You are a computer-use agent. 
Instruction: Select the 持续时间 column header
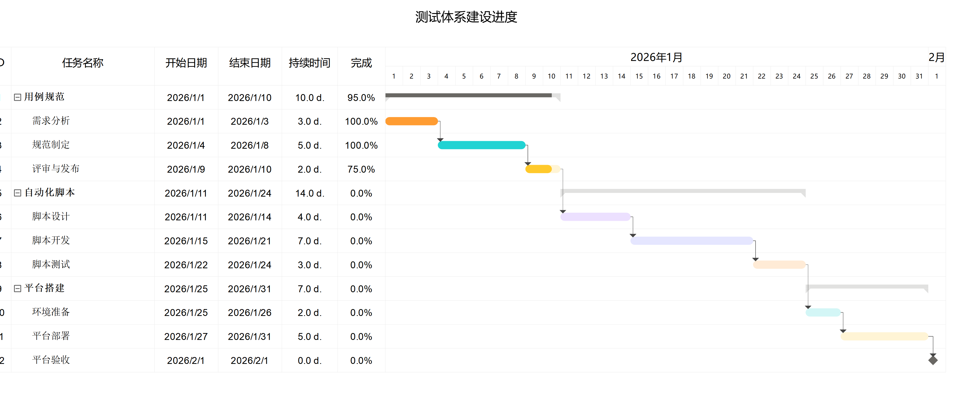point(309,63)
